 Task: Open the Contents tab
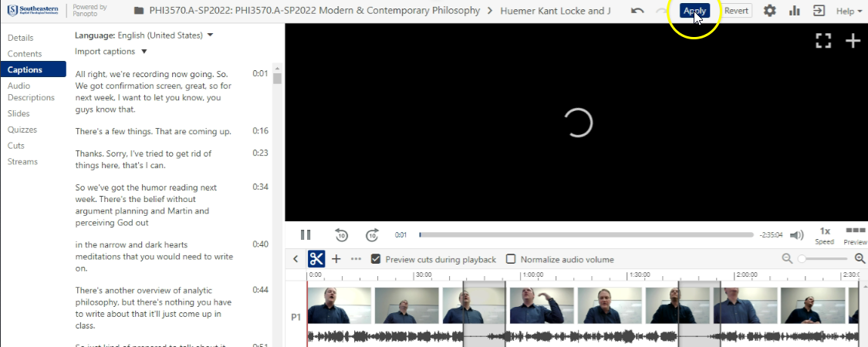tap(25, 54)
